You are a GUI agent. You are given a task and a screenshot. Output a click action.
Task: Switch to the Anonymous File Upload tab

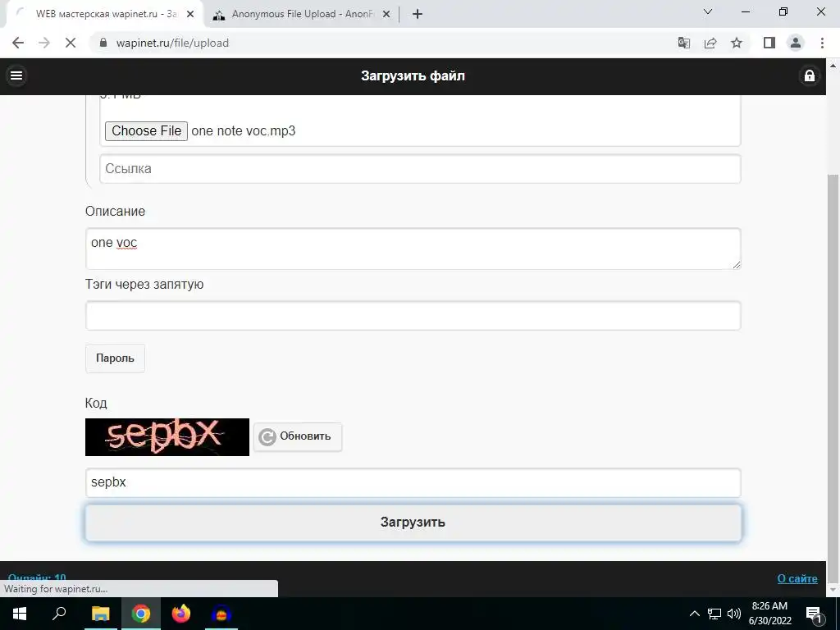point(302,14)
